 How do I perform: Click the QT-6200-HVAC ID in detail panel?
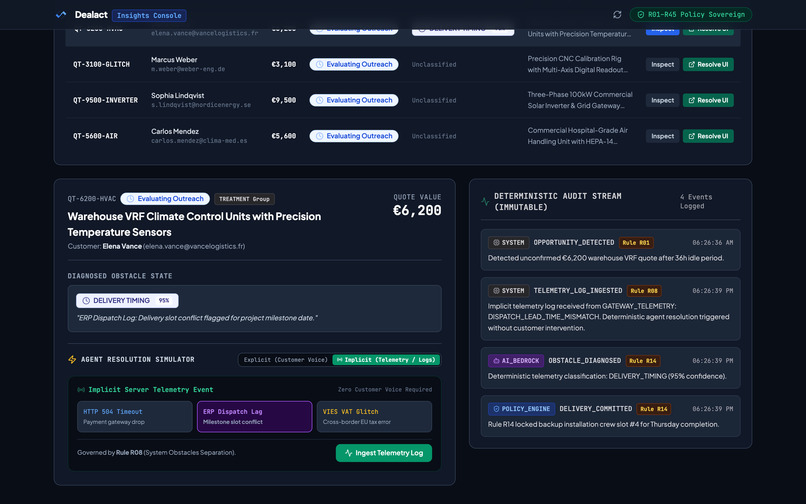coord(92,199)
